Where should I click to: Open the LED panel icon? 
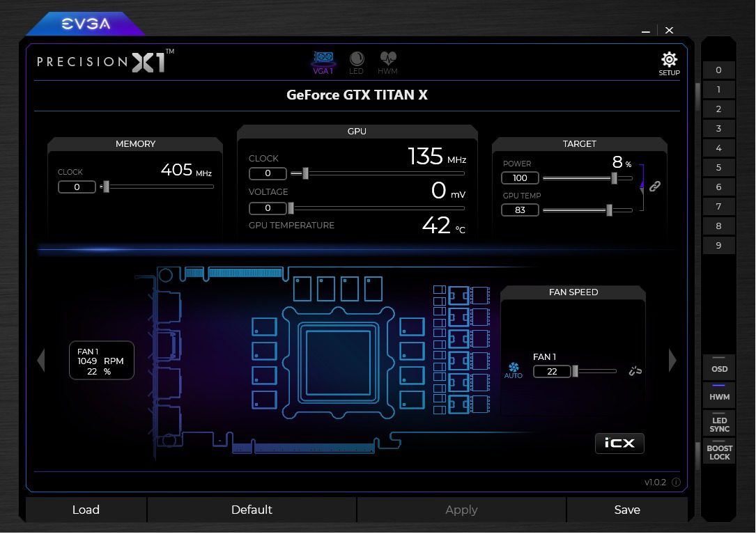pyautogui.click(x=356, y=61)
